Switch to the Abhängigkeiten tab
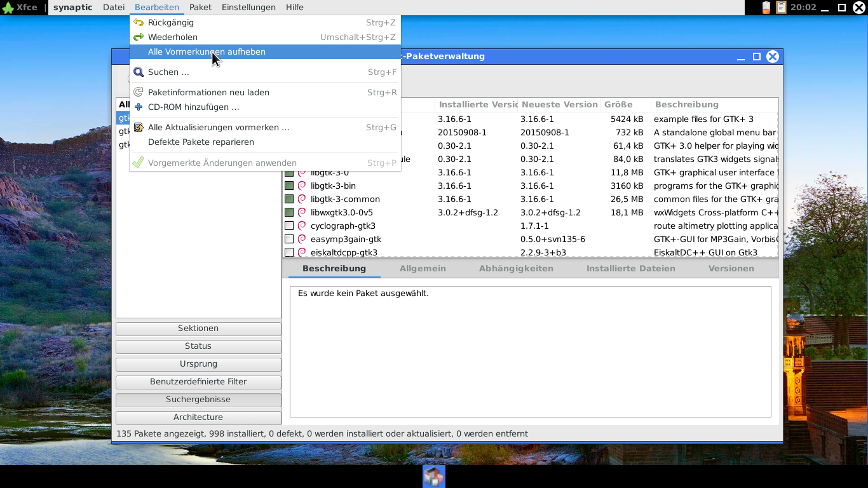Viewport: 868px width, 488px height. click(x=516, y=269)
